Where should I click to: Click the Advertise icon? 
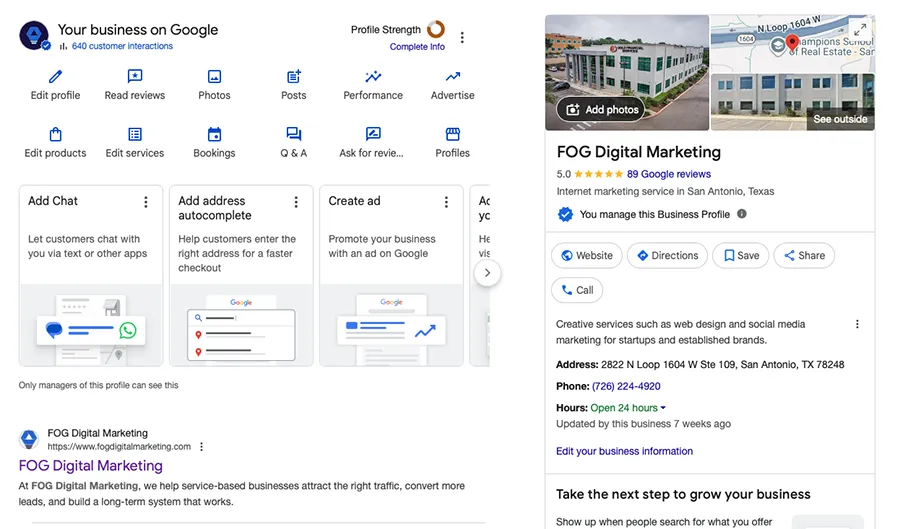(x=452, y=77)
